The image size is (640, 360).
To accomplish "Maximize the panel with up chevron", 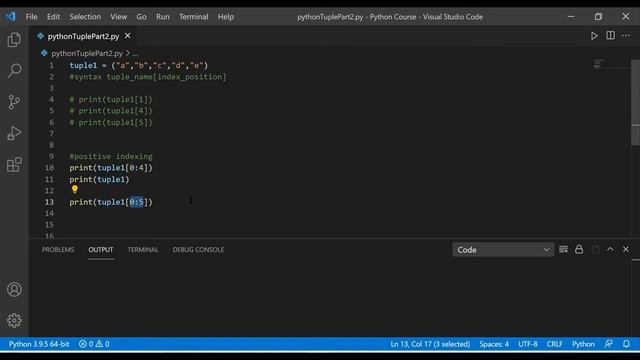I will (610, 249).
